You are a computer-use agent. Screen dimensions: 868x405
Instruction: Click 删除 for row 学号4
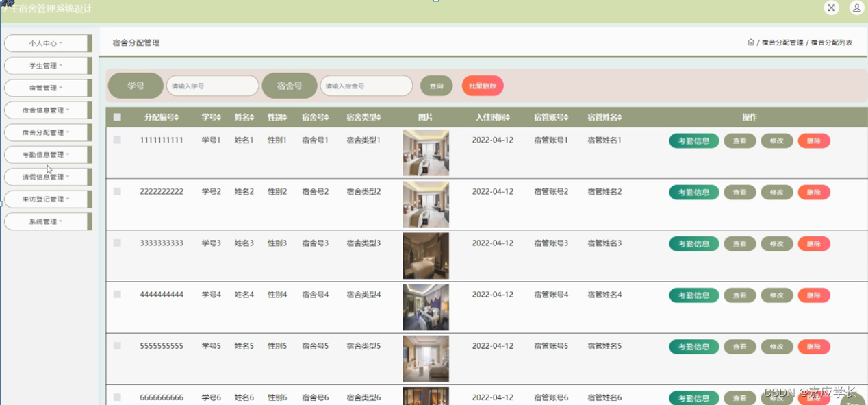pyautogui.click(x=814, y=295)
